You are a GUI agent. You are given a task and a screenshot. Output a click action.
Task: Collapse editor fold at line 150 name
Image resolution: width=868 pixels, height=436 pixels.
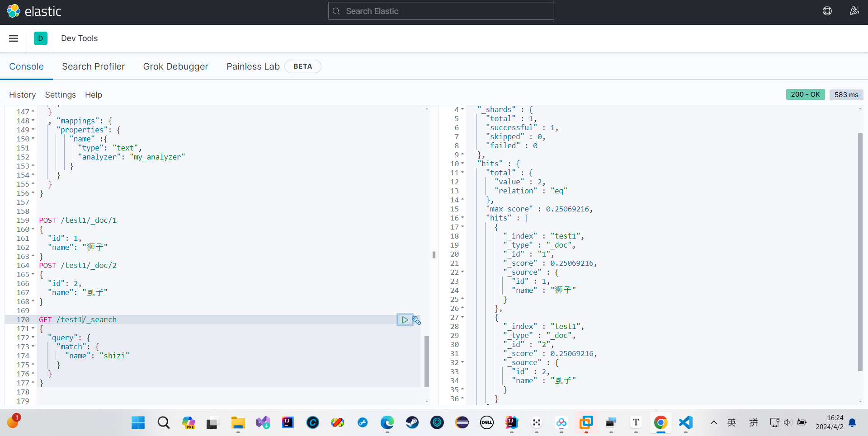[33, 139]
